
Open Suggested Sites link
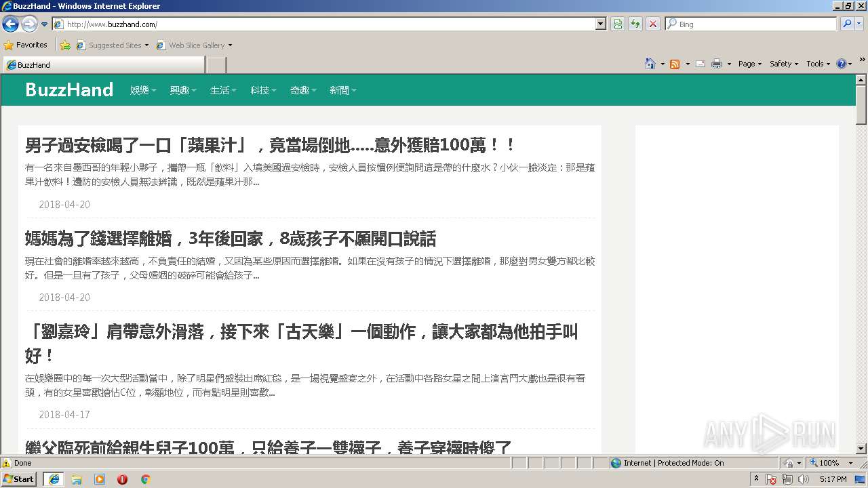coord(112,45)
